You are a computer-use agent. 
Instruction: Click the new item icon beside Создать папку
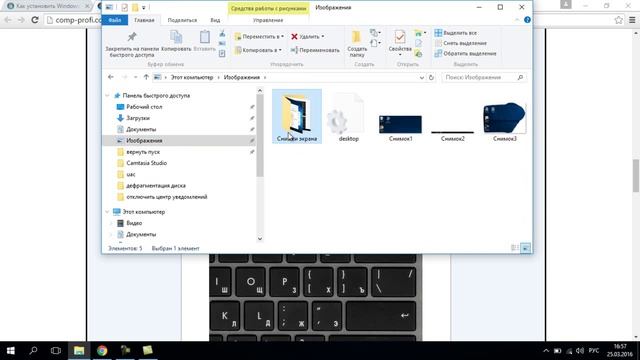point(374,33)
